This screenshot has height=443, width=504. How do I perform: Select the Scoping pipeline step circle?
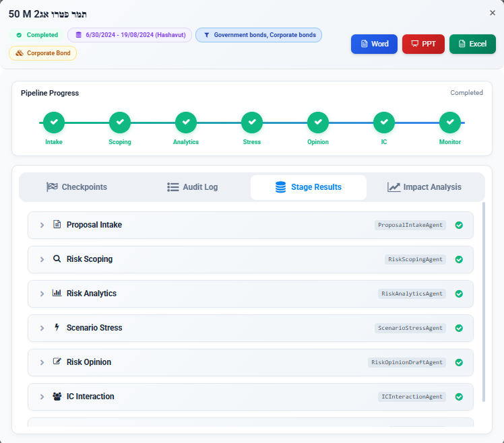[120, 123]
